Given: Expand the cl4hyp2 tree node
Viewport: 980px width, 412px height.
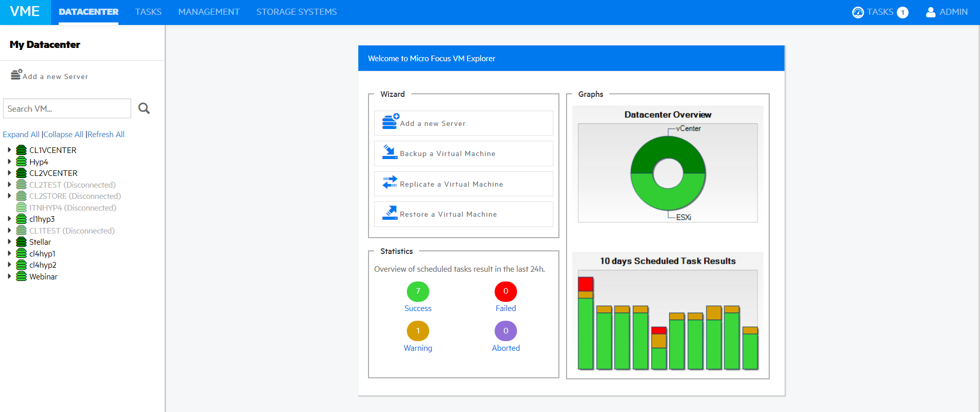Looking at the screenshot, I should [9, 265].
